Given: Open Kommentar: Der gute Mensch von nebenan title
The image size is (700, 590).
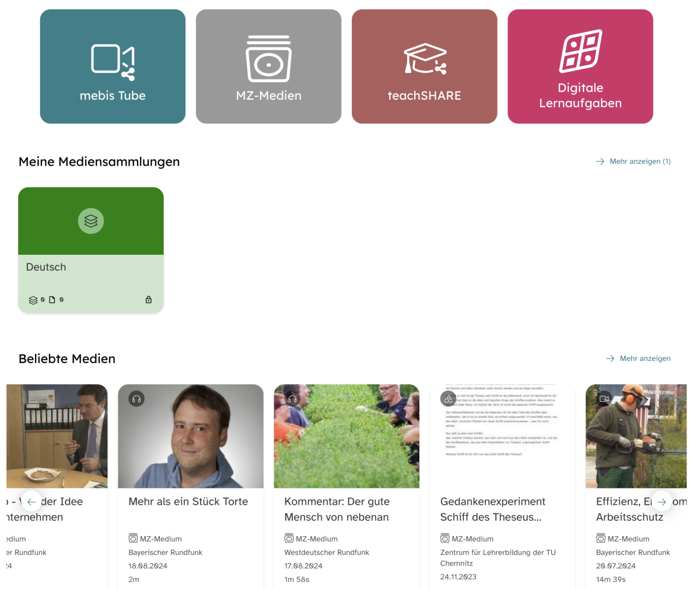Looking at the screenshot, I should pos(337,509).
